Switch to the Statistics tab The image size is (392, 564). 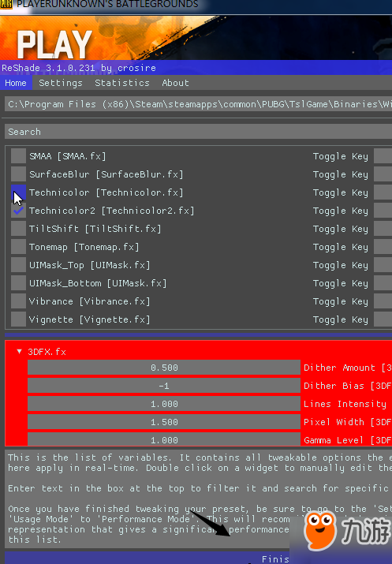122,83
